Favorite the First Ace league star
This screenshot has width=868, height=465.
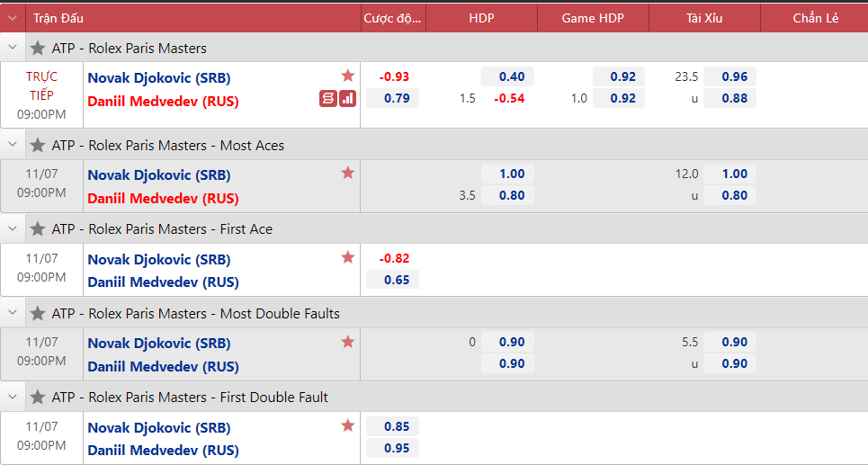click(38, 228)
